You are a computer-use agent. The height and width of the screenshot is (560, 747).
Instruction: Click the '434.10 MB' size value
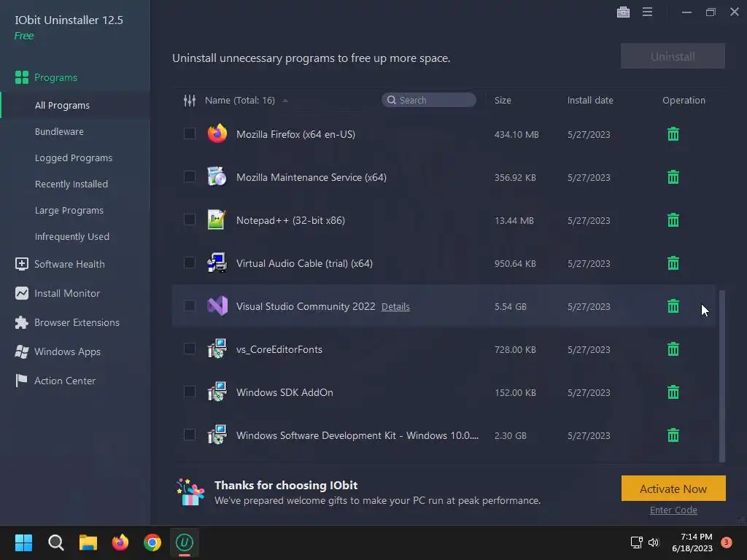click(x=516, y=135)
